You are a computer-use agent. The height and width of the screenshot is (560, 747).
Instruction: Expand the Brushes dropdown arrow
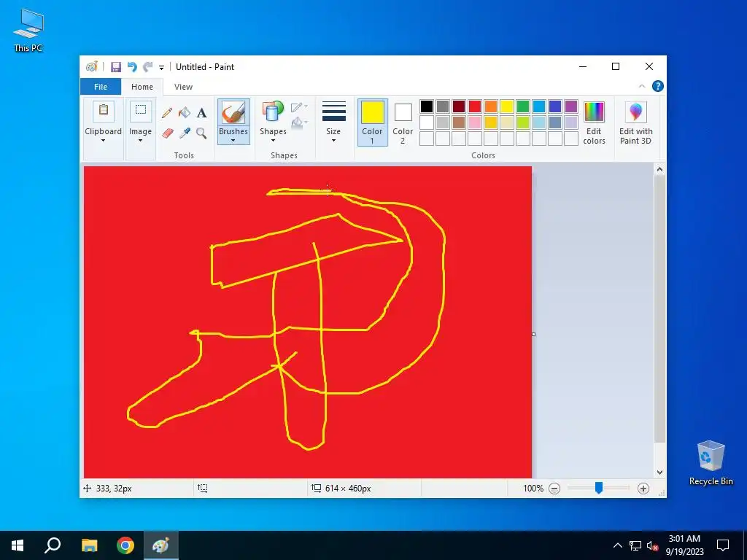(233, 141)
